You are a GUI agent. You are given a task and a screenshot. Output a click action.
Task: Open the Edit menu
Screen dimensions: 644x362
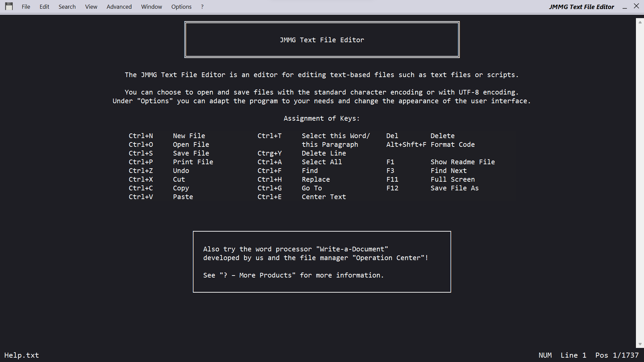click(x=44, y=7)
